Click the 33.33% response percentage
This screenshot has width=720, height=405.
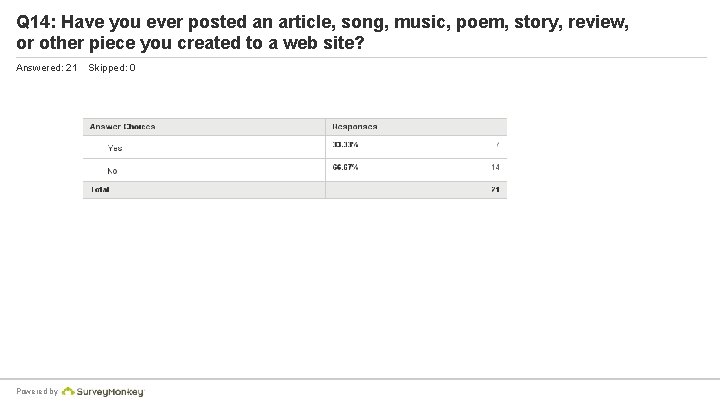tap(345, 144)
